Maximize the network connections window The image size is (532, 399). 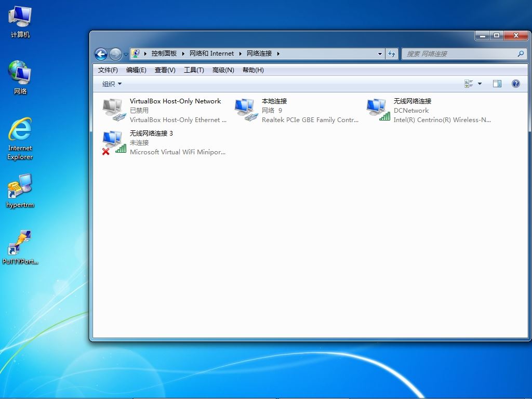pos(497,35)
